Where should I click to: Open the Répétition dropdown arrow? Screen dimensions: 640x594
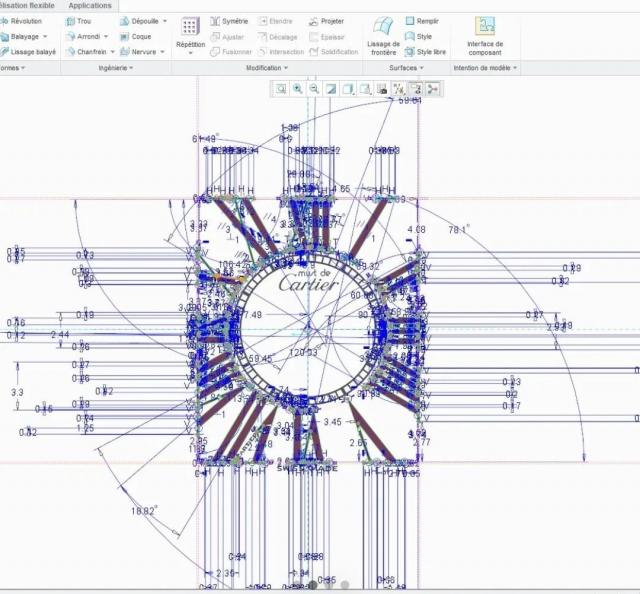tap(190, 53)
